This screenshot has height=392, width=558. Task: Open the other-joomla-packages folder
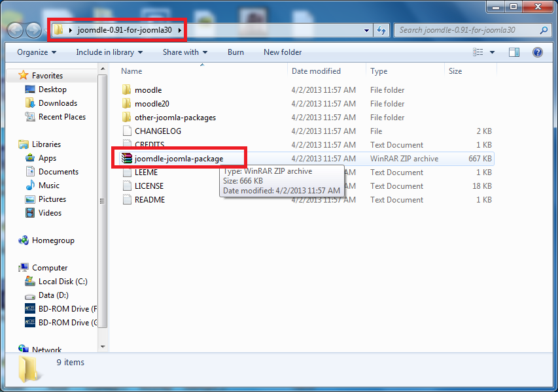point(175,118)
